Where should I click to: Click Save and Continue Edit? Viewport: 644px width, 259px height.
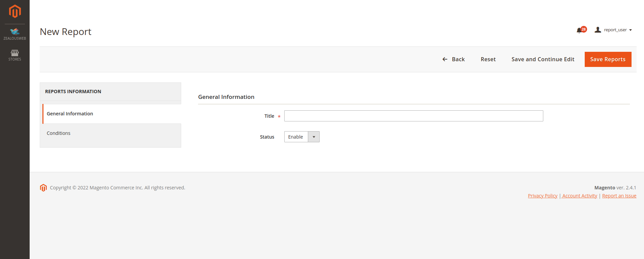[x=543, y=59]
